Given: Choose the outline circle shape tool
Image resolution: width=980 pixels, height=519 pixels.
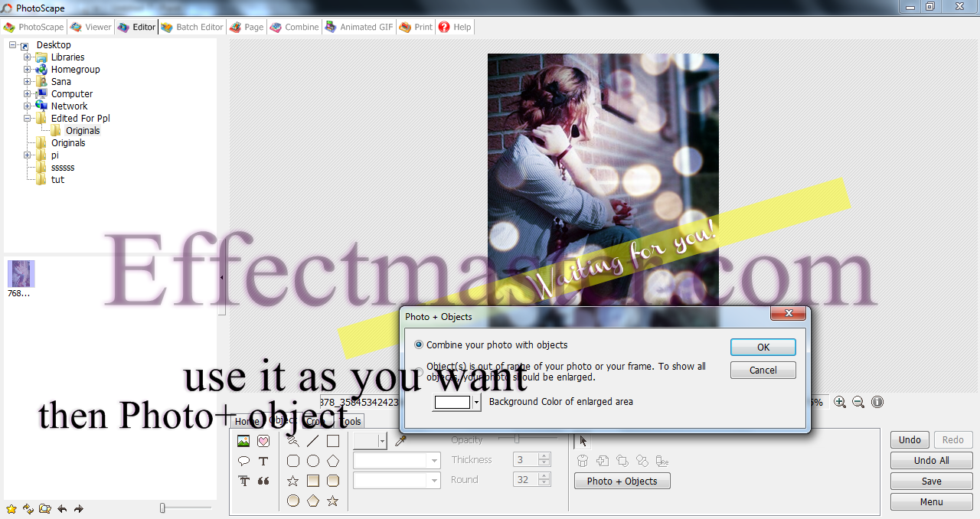Looking at the screenshot, I should (313, 461).
